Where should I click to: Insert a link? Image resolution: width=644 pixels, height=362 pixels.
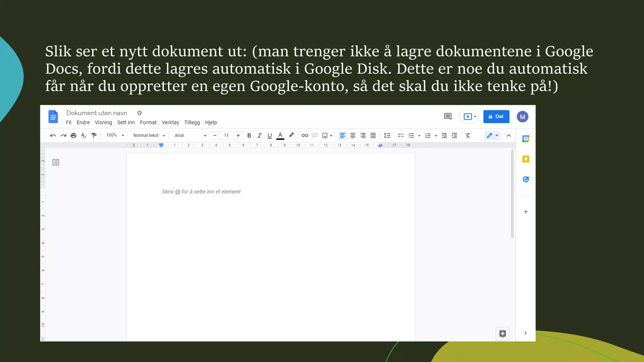pos(305,135)
